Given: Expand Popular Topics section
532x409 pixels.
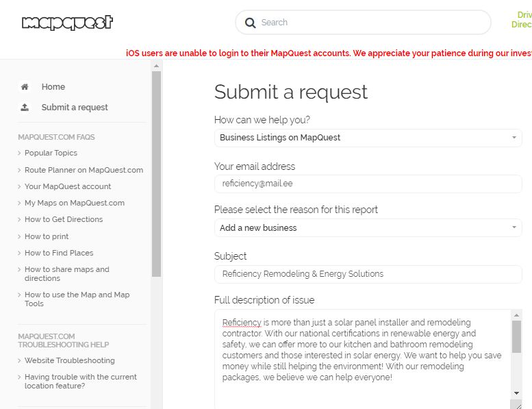Looking at the screenshot, I should (51, 153).
